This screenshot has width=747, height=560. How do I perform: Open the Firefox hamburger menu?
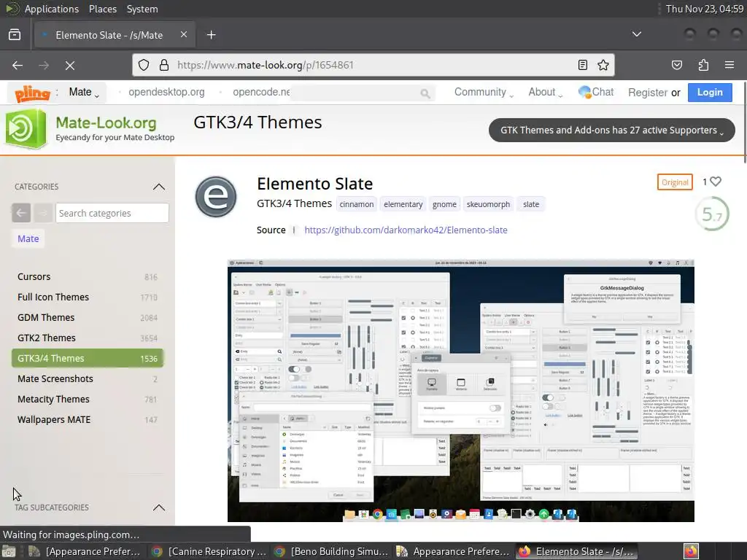[729, 65]
